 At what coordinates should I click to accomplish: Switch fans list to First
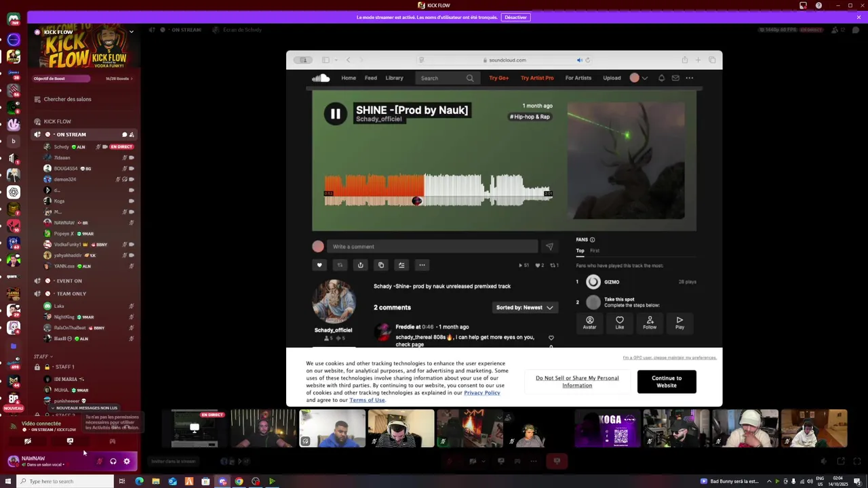point(595,251)
